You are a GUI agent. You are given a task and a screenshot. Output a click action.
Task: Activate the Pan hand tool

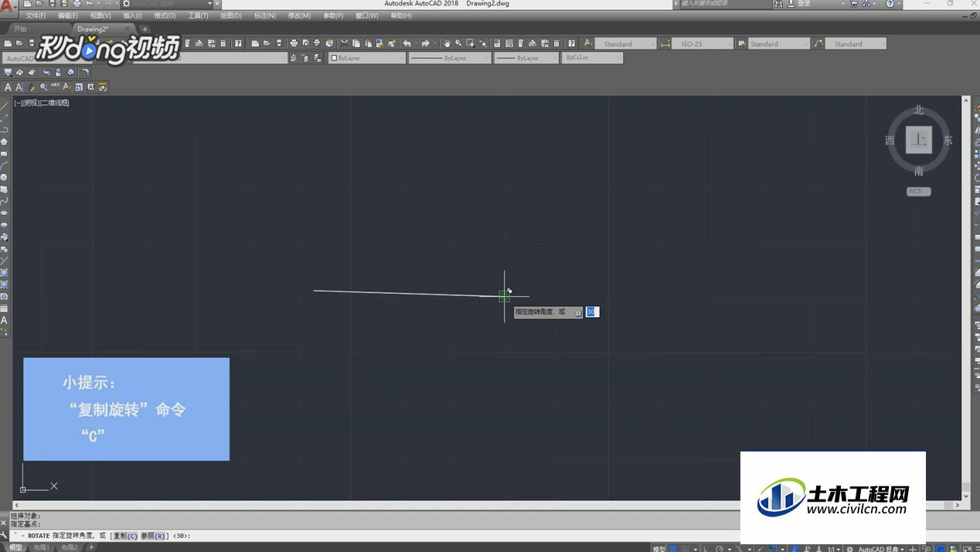pyautogui.click(x=447, y=43)
